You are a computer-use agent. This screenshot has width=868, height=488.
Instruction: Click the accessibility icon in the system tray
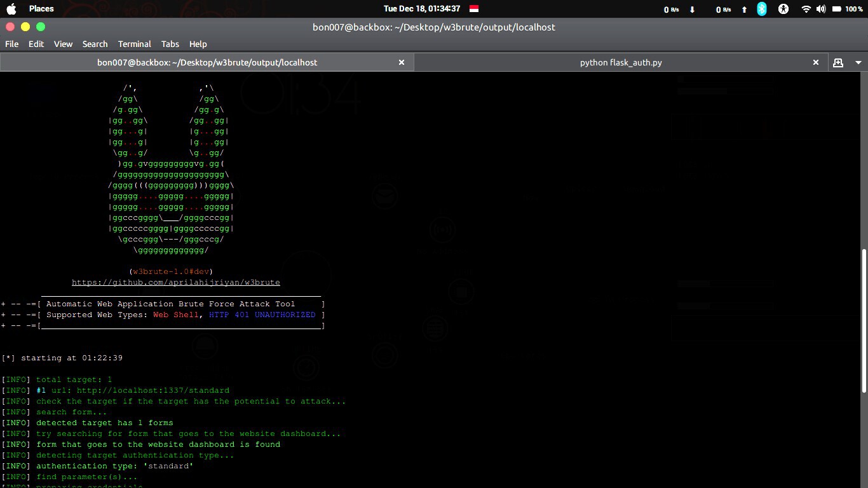pos(783,9)
